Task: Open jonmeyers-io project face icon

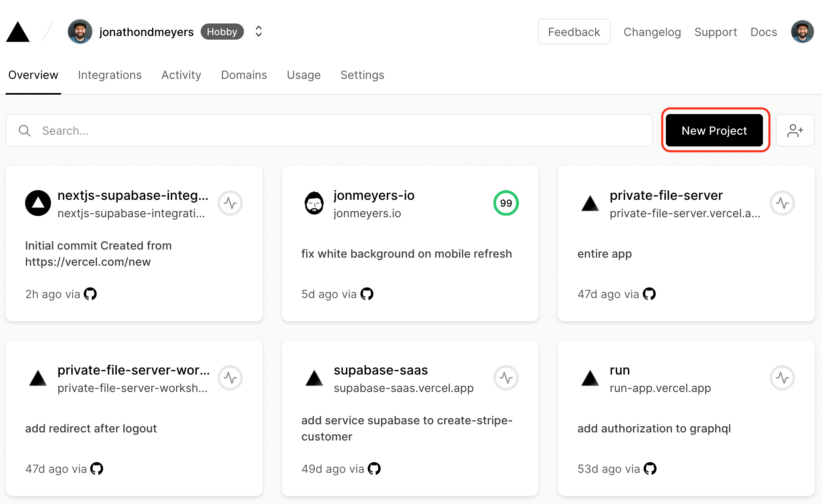Action: [x=314, y=203]
